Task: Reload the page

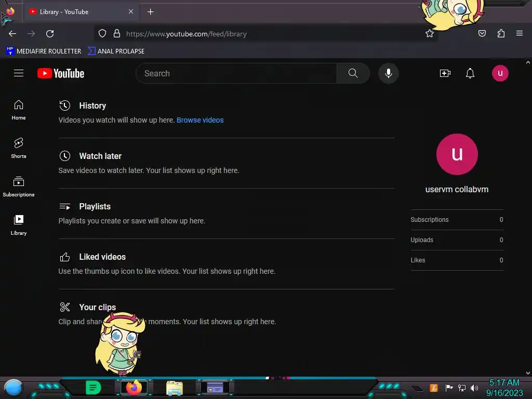Action: tap(50, 34)
